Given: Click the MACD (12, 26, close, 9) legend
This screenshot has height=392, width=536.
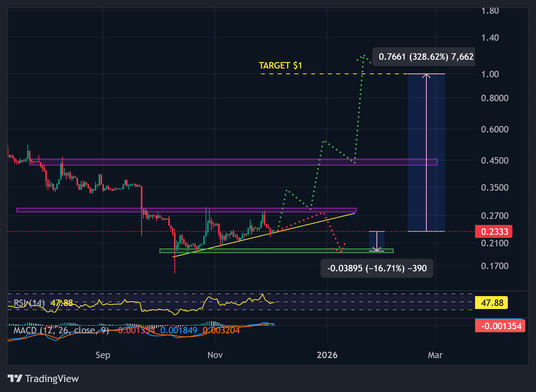Looking at the screenshot, I should pos(61,330).
